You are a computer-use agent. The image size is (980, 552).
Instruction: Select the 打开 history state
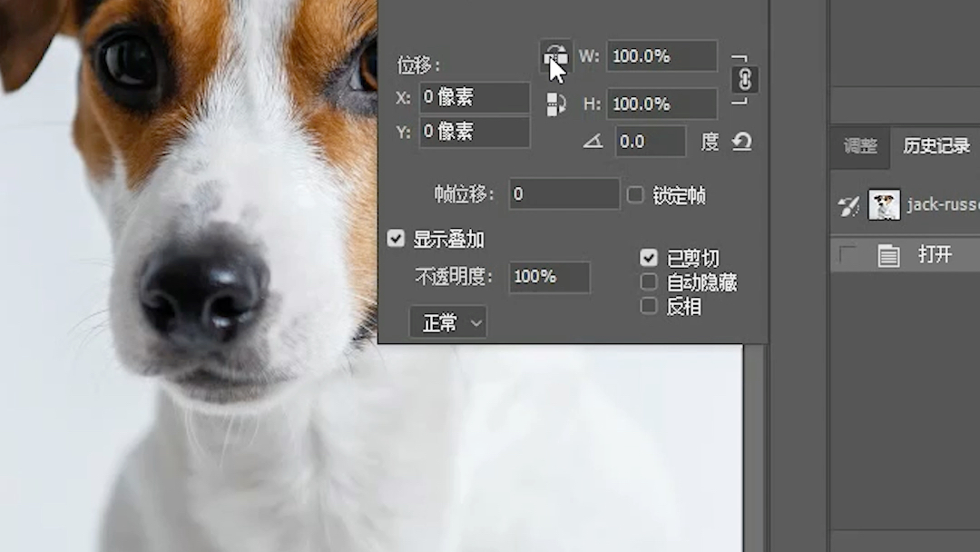(x=935, y=255)
